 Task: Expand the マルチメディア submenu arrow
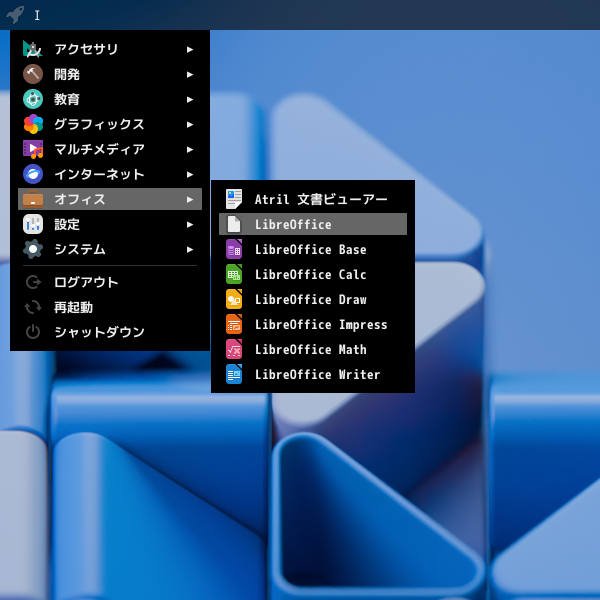[189, 150]
